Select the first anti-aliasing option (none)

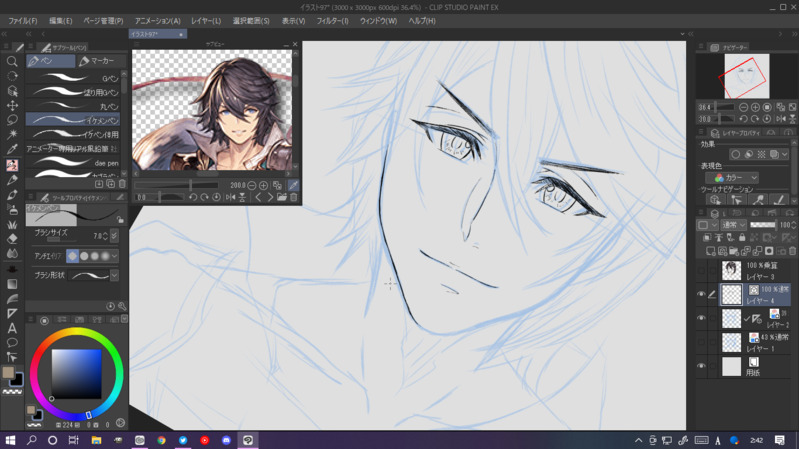pos(73,256)
